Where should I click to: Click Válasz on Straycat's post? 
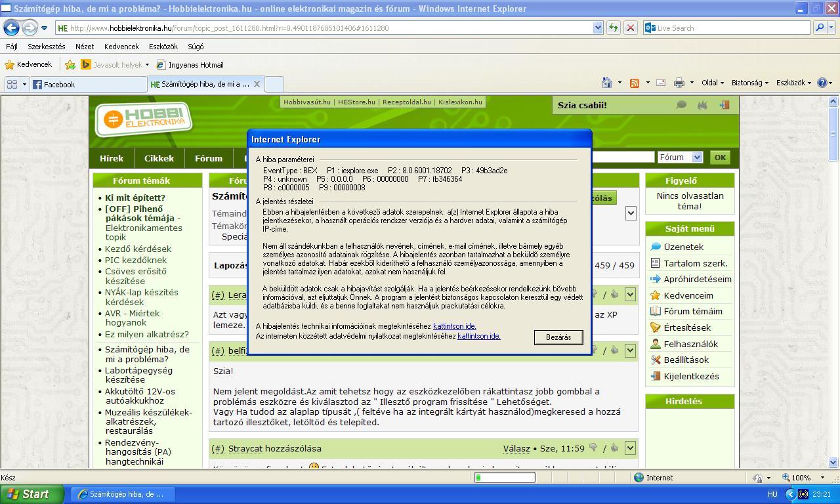516,448
